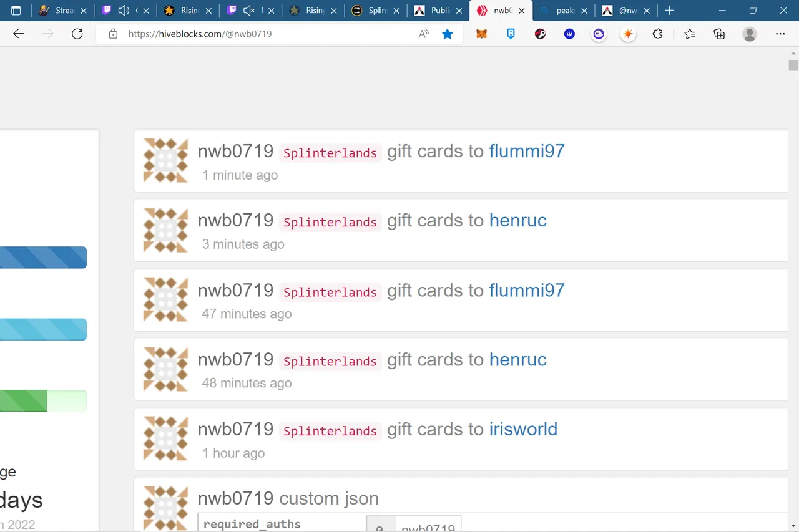The width and height of the screenshot is (799, 532).
Task: Click Splinterlands tag in 1 hour ago row
Action: [330, 431]
